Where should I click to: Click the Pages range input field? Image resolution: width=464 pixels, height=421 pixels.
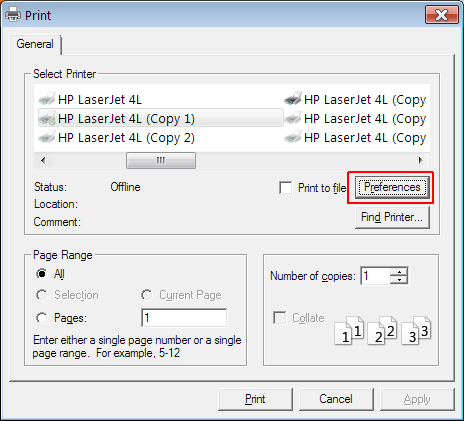(x=184, y=318)
